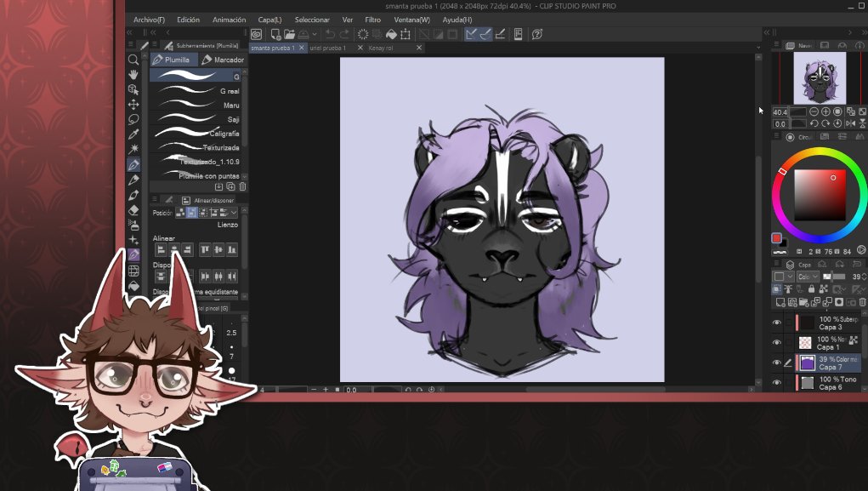The width and height of the screenshot is (868, 491).
Task: Select the Move tool icon
Action: click(x=133, y=105)
